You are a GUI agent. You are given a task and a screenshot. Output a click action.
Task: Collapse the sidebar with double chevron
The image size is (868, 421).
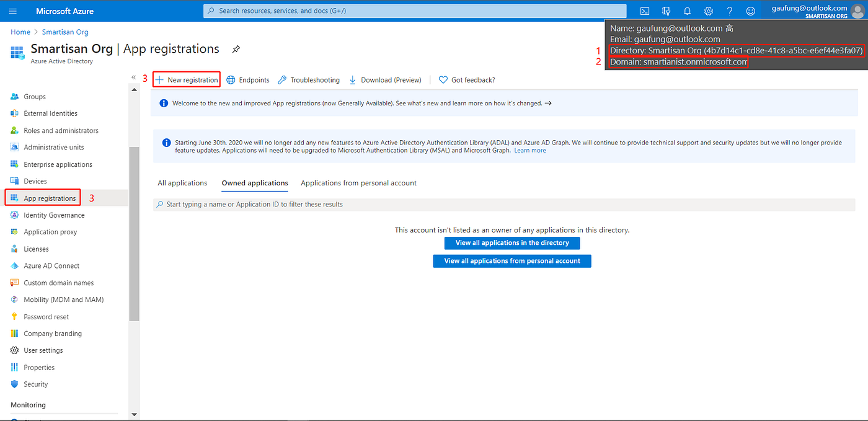pos(134,78)
